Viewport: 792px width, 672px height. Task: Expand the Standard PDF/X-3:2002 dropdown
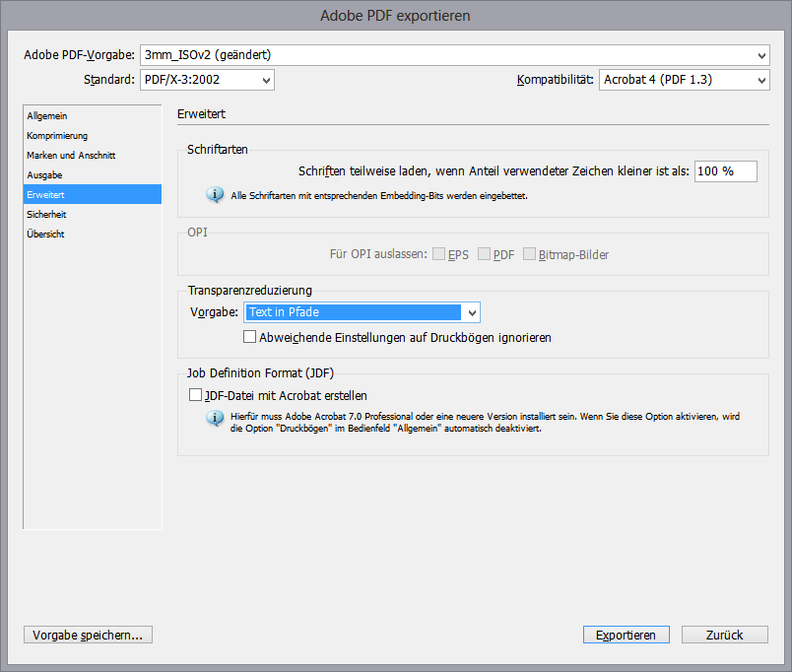point(207,80)
